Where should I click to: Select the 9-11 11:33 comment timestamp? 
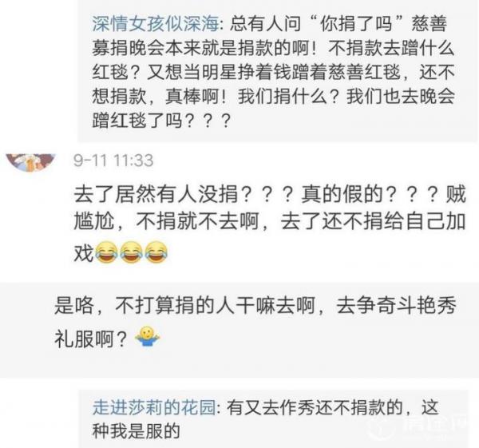coord(113,161)
